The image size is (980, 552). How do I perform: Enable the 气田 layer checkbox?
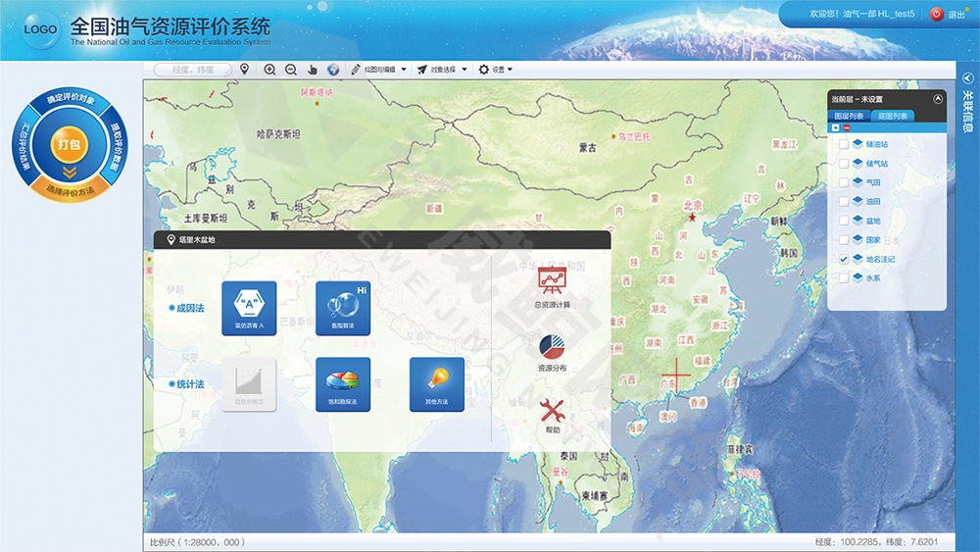pos(843,182)
